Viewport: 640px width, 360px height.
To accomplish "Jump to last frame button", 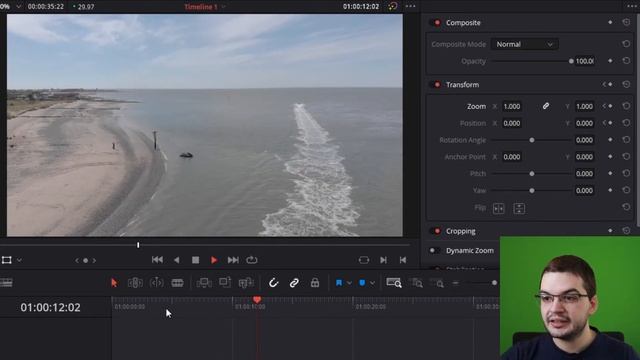I will point(233,260).
